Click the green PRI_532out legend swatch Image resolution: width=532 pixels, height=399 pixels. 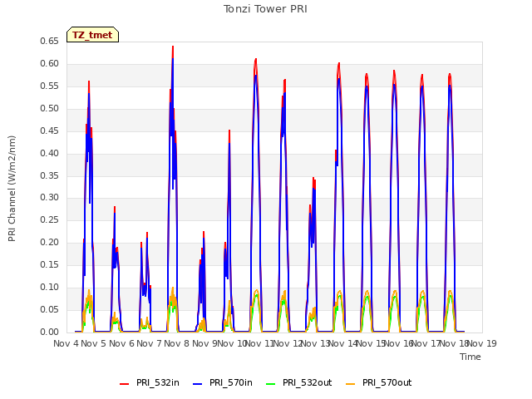271,383
